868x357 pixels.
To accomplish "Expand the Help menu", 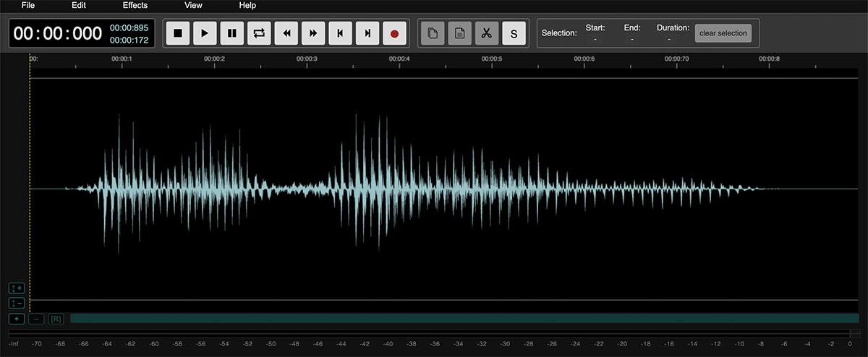I will (x=247, y=6).
